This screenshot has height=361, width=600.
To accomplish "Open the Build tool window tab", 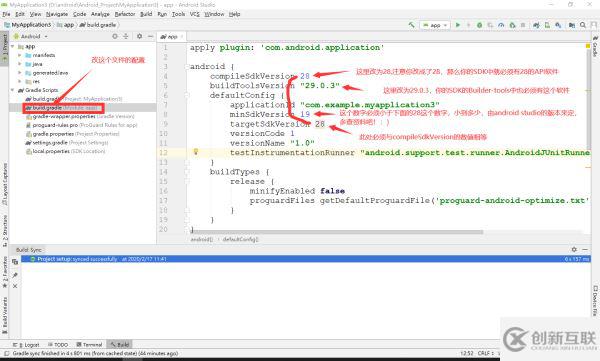I will coord(120,345).
